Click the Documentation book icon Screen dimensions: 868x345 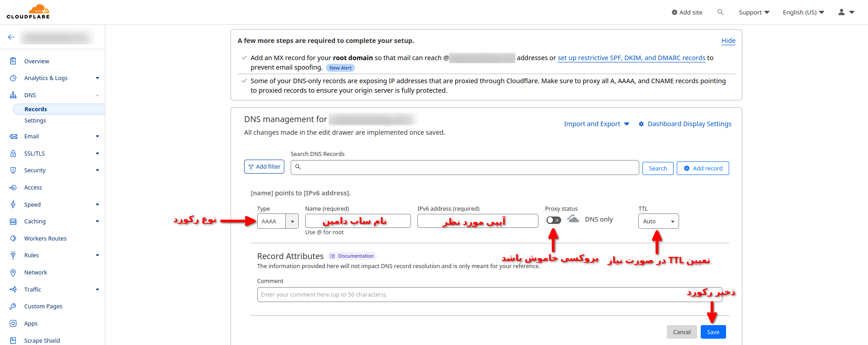pos(333,256)
